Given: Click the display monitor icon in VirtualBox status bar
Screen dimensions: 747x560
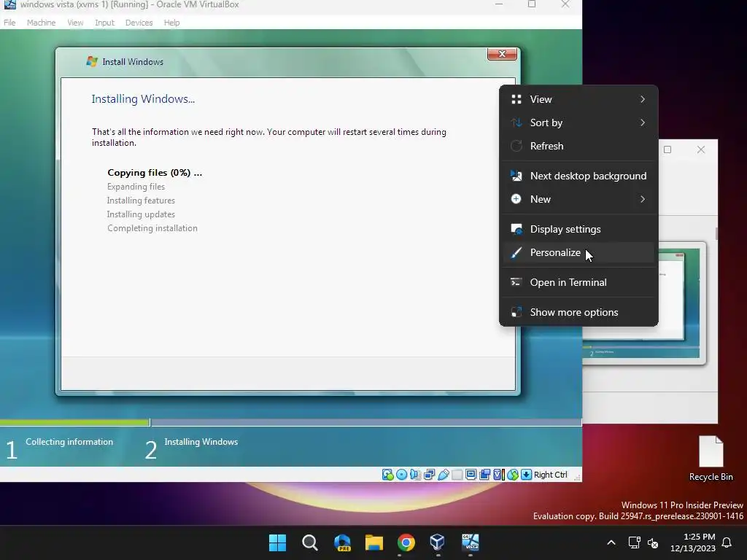Looking at the screenshot, I should click(471, 474).
